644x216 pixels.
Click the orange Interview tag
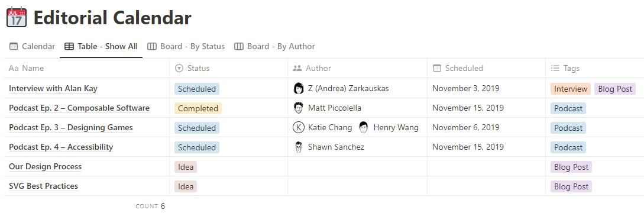(571, 89)
